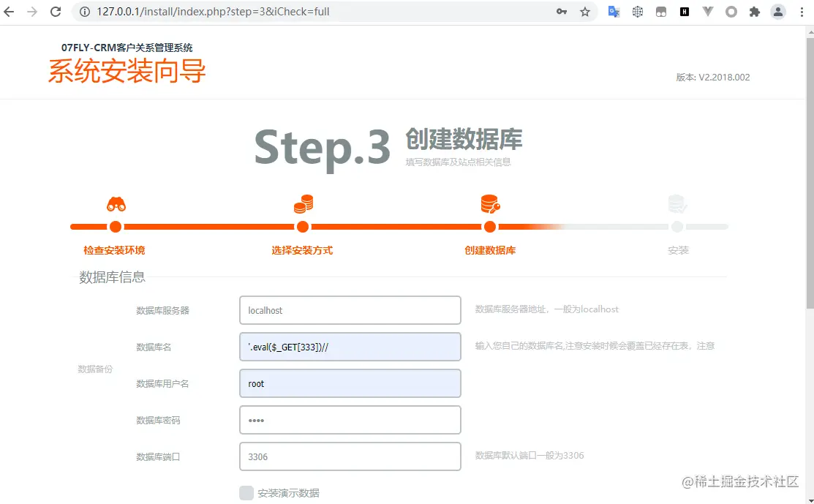Click the Step.3 heading
Screen dimensions: 814x504
[x=323, y=148]
